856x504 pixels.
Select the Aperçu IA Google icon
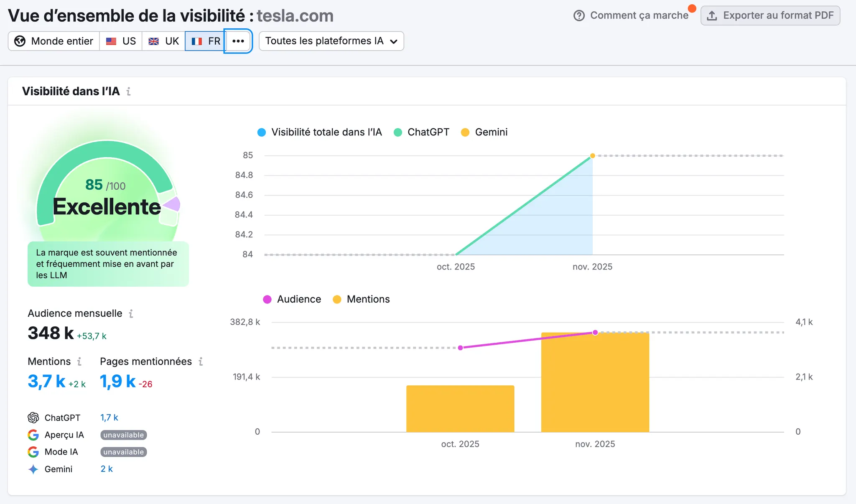[33, 435]
